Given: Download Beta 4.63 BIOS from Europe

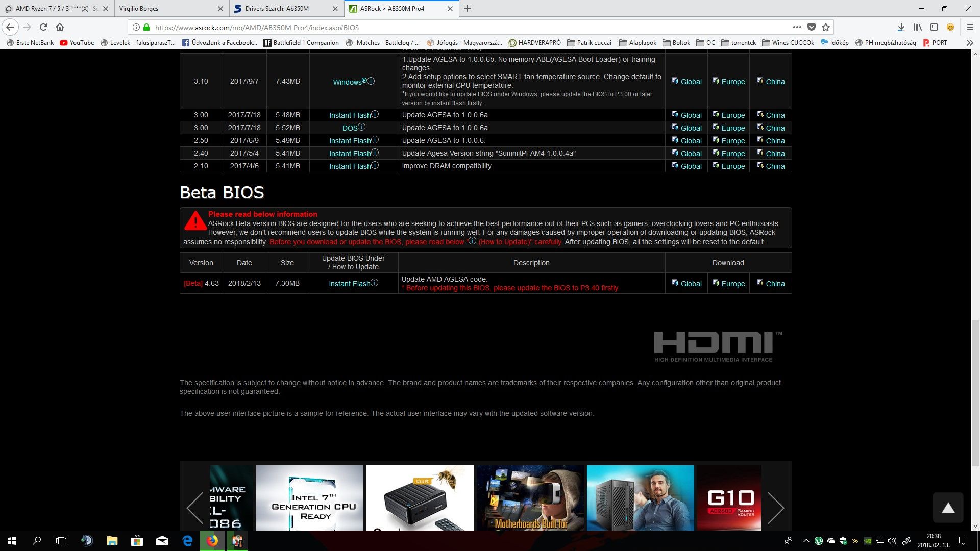Looking at the screenshot, I should [x=728, y=283].
